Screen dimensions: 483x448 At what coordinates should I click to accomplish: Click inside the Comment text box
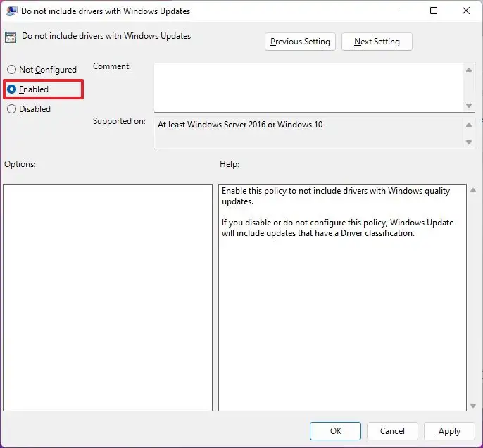click(x=308, y=87)
